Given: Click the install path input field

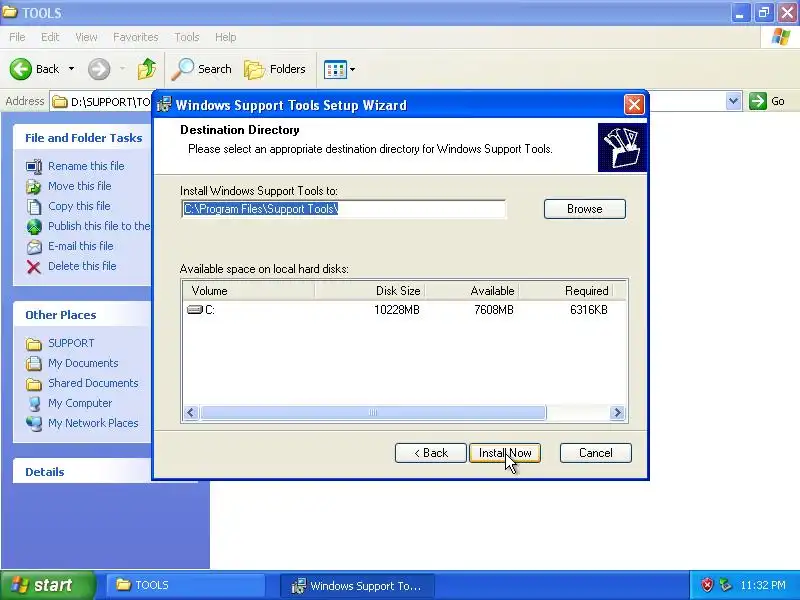Looking at the screenshot, I should [344, 209].
